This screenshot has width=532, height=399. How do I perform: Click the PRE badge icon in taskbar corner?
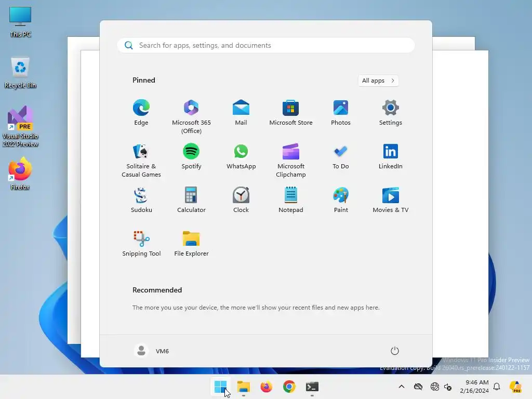[516, 387]
